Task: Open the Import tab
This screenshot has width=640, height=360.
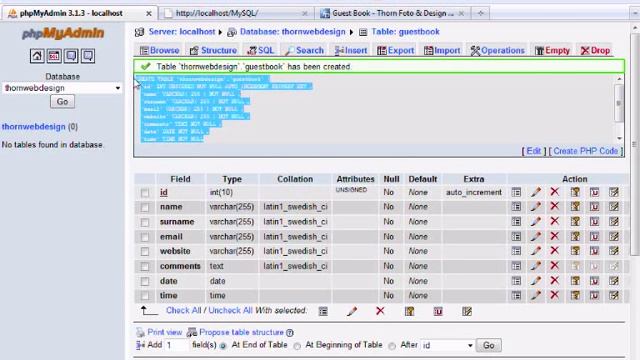Action: point(442,50)
